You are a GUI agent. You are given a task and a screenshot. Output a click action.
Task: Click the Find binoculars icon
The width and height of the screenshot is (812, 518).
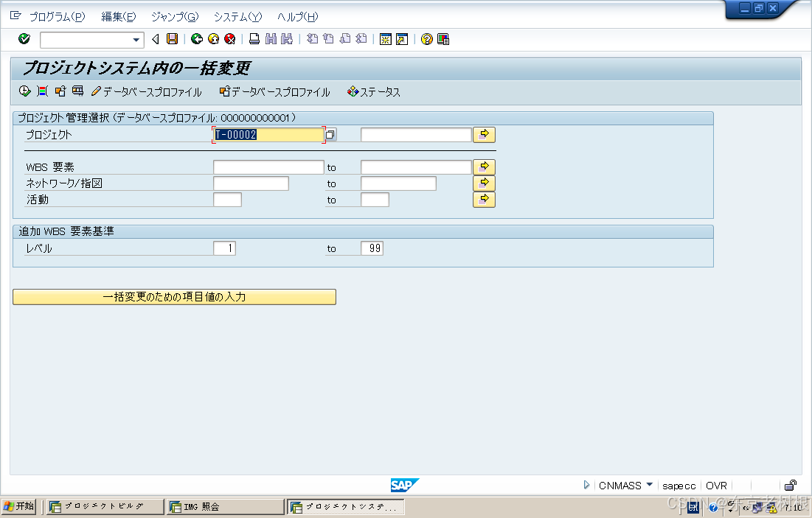[x=271, y=39]
